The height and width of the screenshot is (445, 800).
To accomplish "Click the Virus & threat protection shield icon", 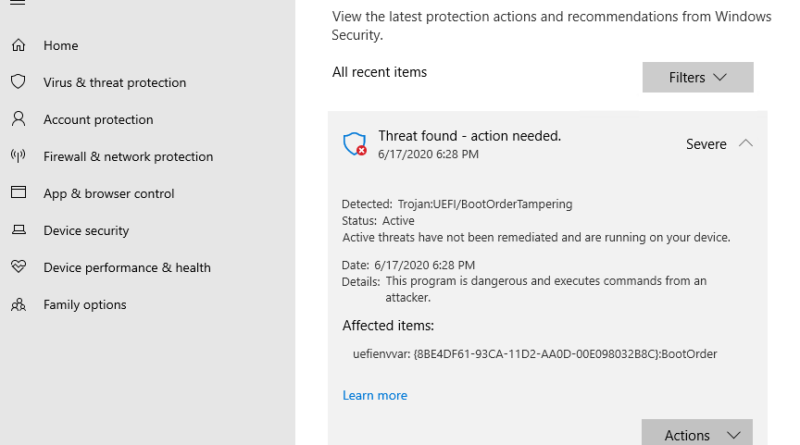I will pos(18,82).
